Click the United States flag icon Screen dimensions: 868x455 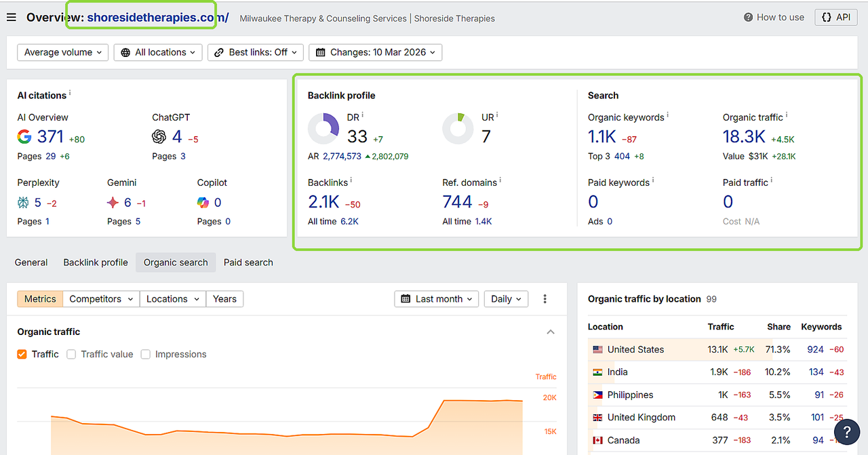(x=597, y=350)
